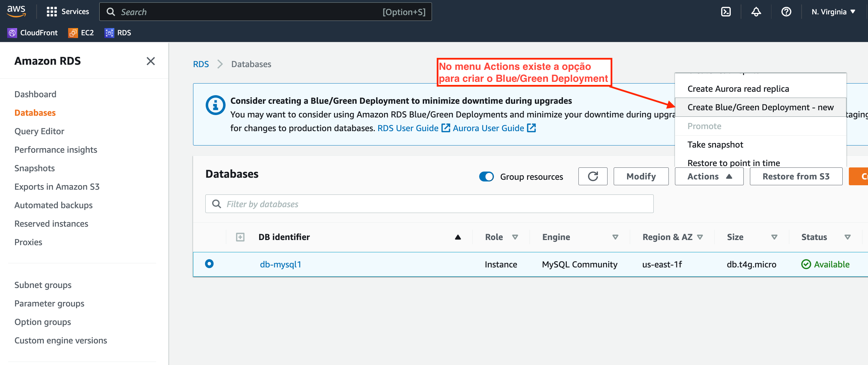Click the Modify button
This screenshot has width=868, height=365.
point(641,176)
